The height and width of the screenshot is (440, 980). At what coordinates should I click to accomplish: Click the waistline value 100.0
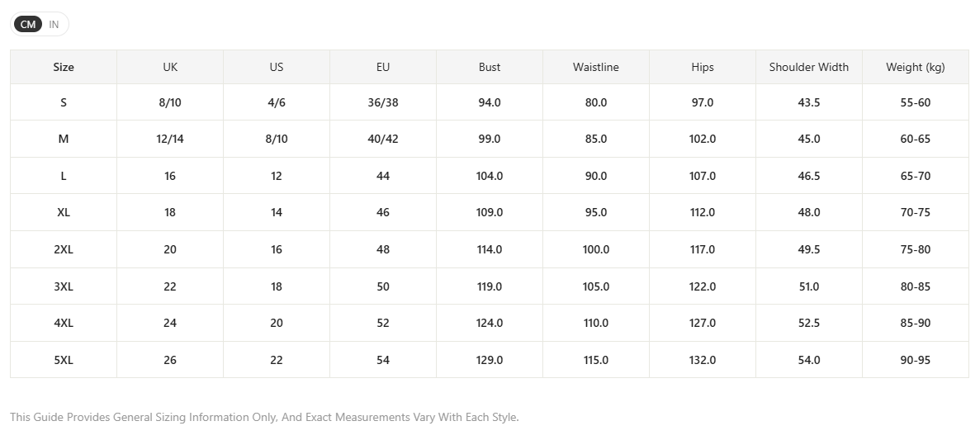[x=596, y=249]
